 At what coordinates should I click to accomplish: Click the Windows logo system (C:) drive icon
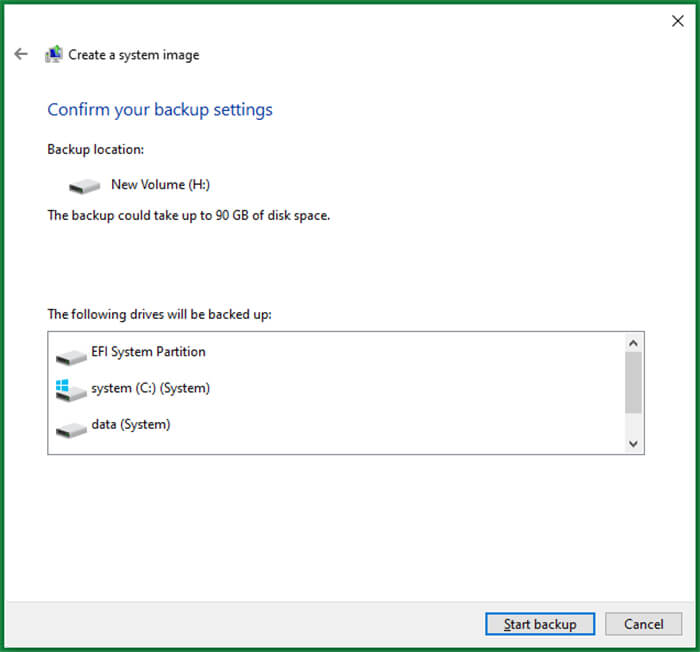pos(71,390)
